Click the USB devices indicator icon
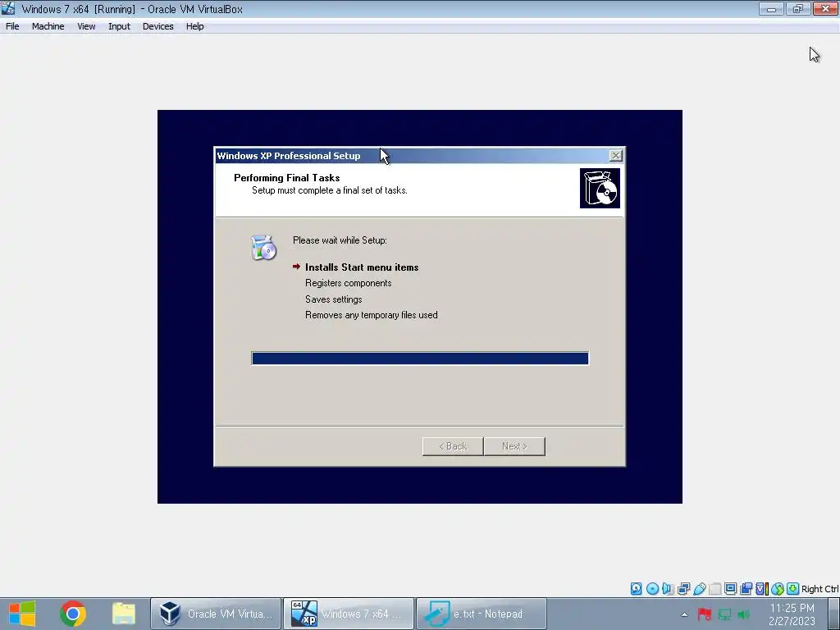840x630 pixels. 699,589
